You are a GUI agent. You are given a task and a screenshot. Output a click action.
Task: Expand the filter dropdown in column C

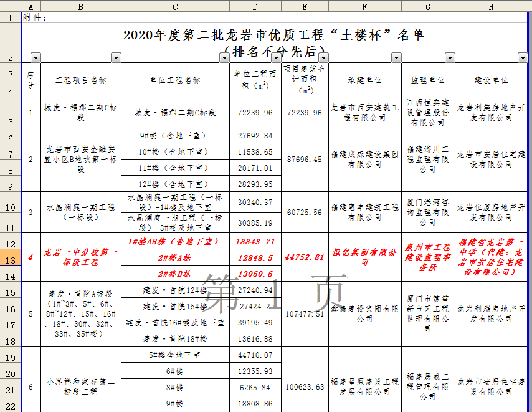click(224, 57)
